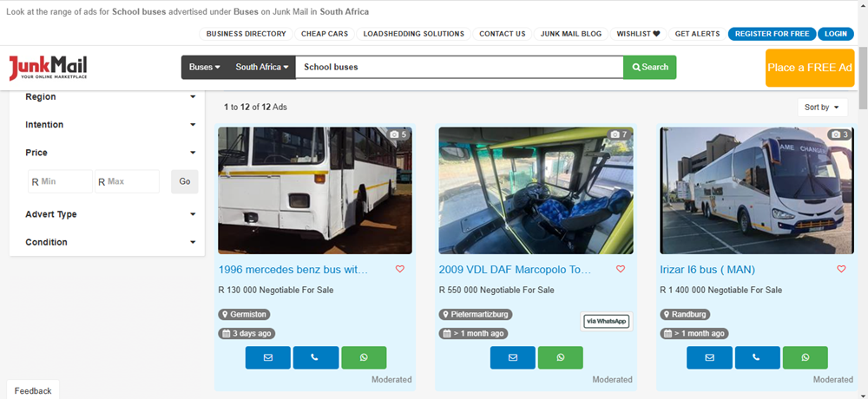Screen dimensions: 868x399
Task: Open Junk Mail Blog
Action: 571,34
